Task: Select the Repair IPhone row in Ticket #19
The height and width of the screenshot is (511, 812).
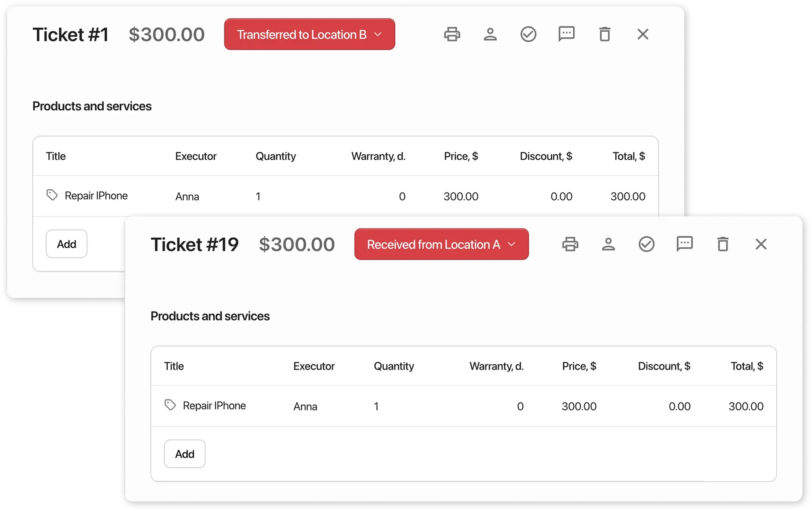Action: click(463, 406)
